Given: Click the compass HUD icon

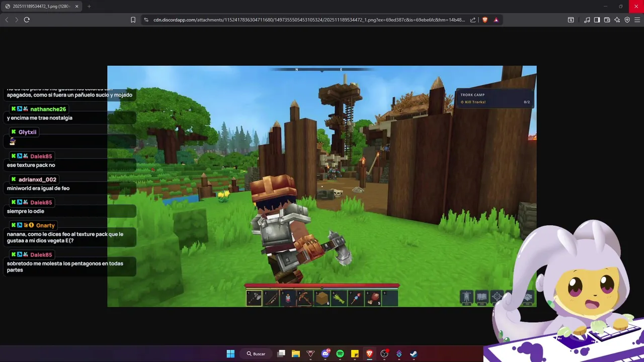Looking at the screenshot, I should tap(497, 297).
